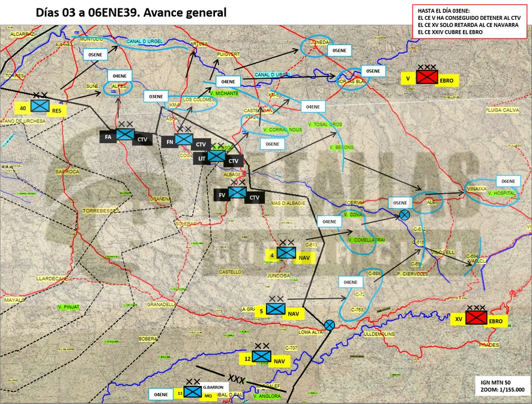Click the 06ENE label below V. Corral Nous
This screenshot has height=404, width=532.
click(273, 144)
